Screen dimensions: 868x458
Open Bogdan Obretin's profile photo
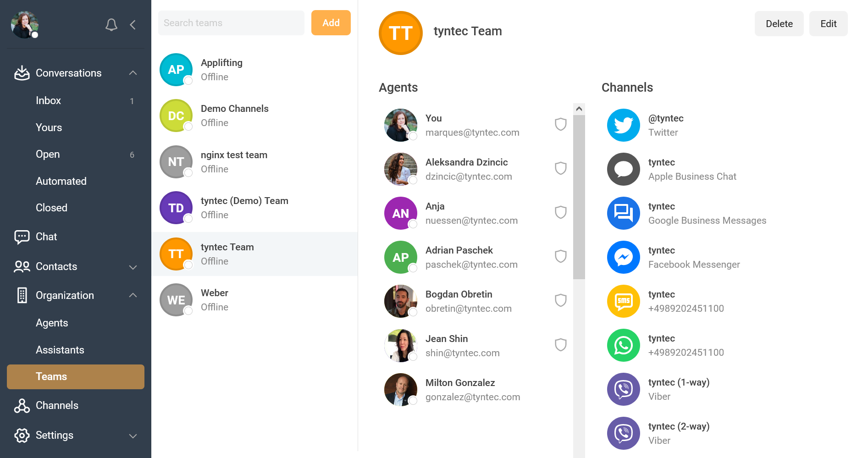[401, 301]
